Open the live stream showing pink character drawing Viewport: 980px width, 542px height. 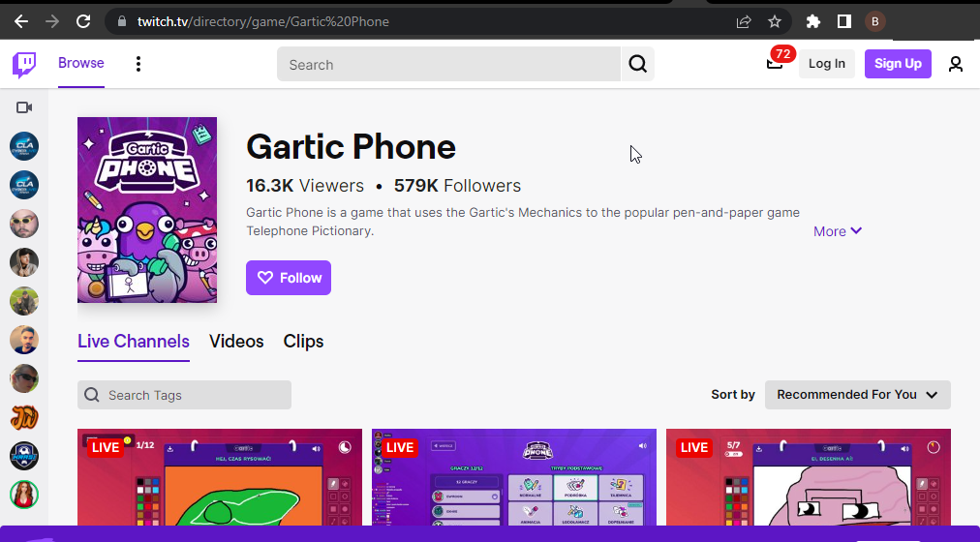(809, 477)
